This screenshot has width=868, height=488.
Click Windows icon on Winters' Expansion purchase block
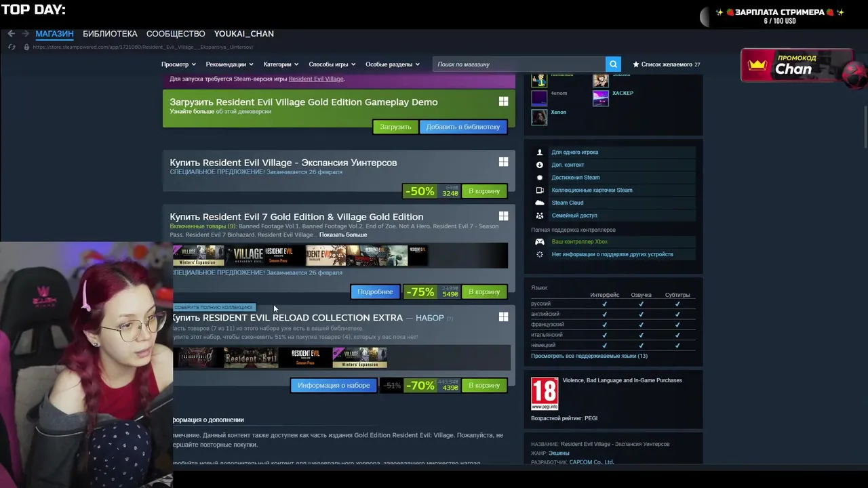tap(503, 162)
